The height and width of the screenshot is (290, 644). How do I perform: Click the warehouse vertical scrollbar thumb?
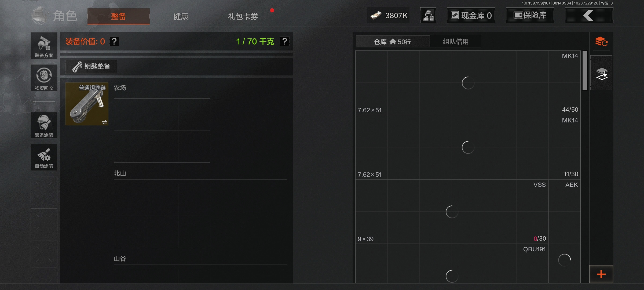pos(585,70)
